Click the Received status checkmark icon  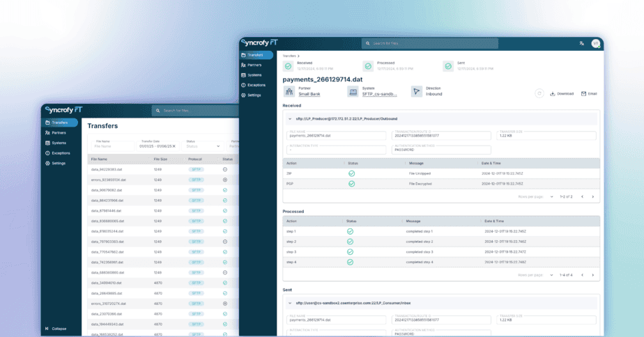[x=288, y=66]
